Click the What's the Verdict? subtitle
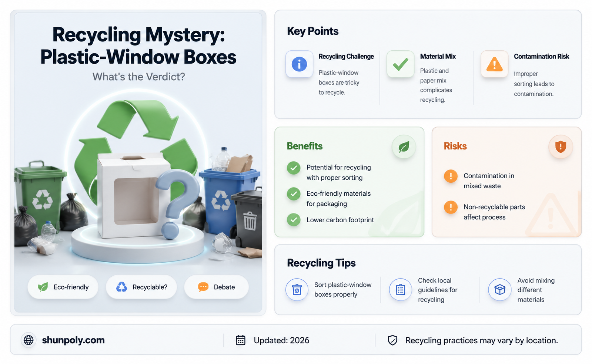The image size is (592, 364). 138,77
